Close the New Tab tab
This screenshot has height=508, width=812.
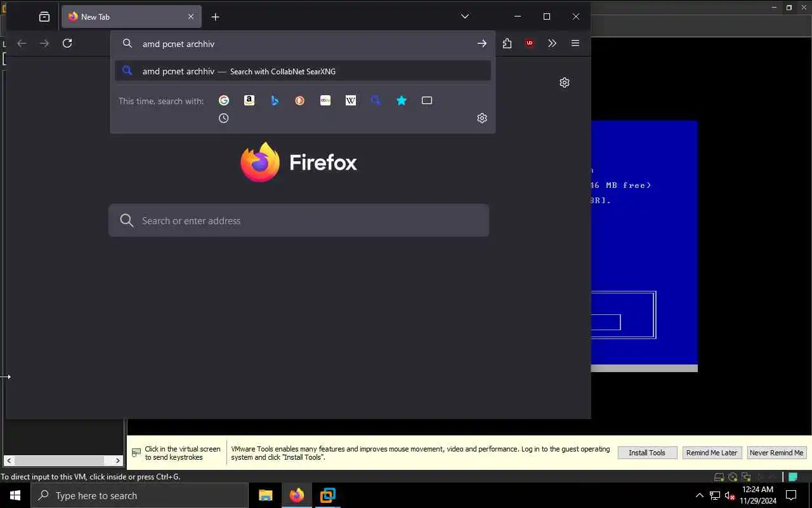tap(191, 17)
